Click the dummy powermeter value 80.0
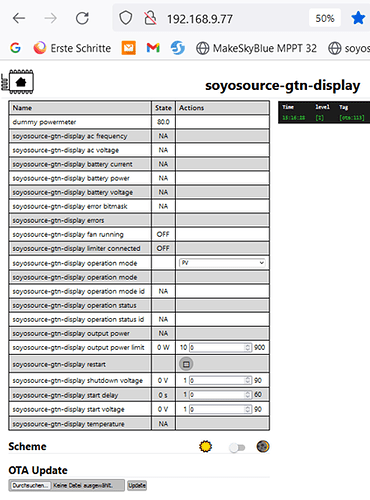 163,122
